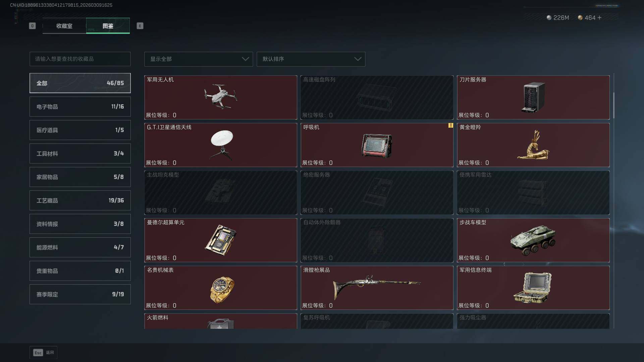Image resolution: width=644 pixels, height=362 pixels.
Task: Open the locked 主战坦克模型 card
Action: pos(221,193)
